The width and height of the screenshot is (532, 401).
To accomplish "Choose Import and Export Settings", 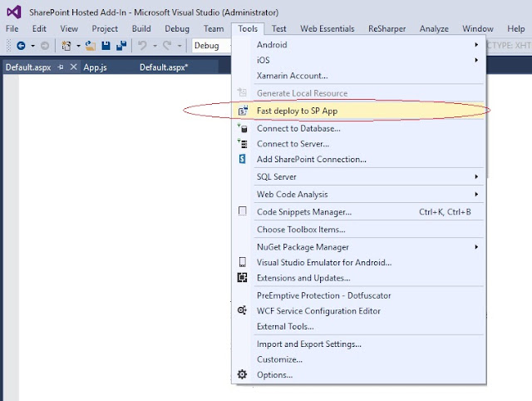I will click(308, 344).
